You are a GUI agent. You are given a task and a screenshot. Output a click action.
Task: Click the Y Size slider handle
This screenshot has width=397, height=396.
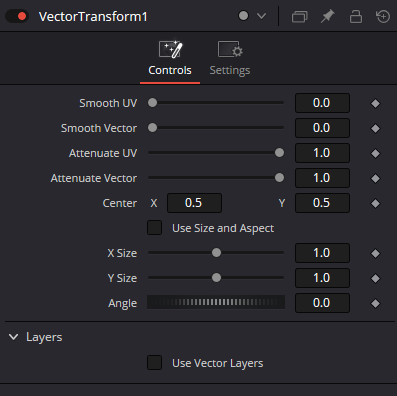coord(216,278)
